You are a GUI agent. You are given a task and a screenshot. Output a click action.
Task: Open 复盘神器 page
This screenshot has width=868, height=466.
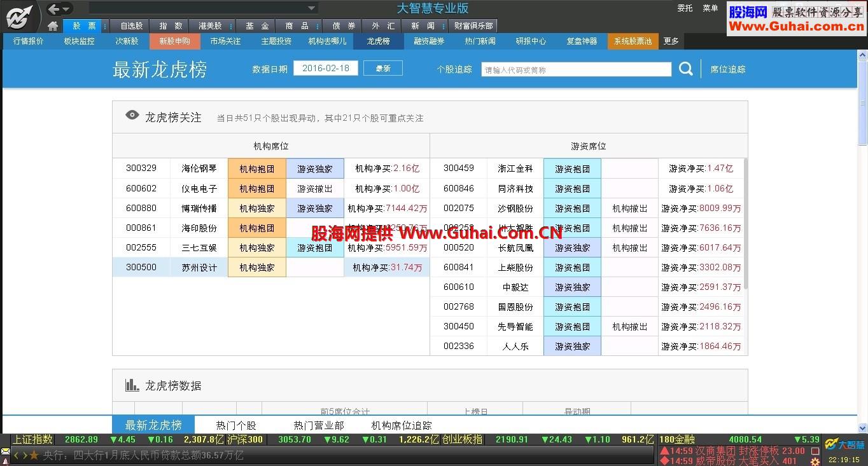(582, 41)
